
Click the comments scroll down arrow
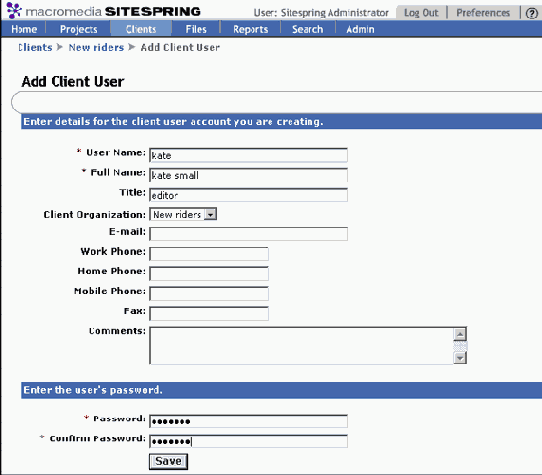pos(460,357)
